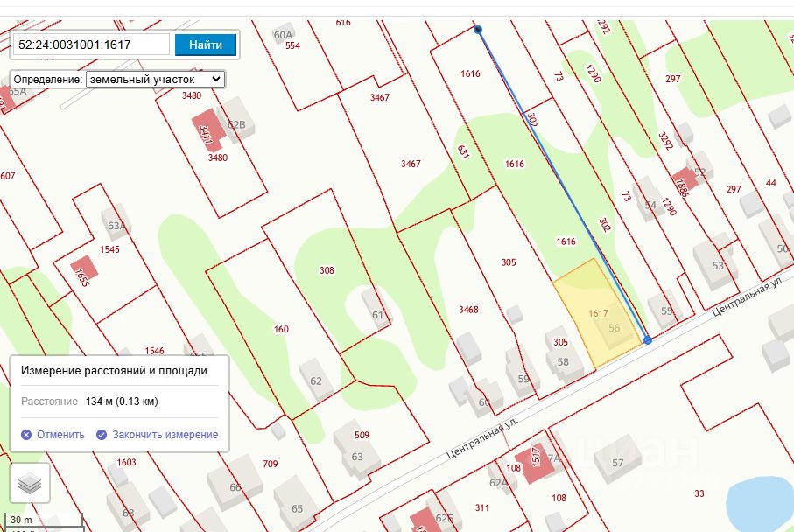Click house number 61 building
The height and width of the screenshot is (532, 794).
(x=376, y=309)
